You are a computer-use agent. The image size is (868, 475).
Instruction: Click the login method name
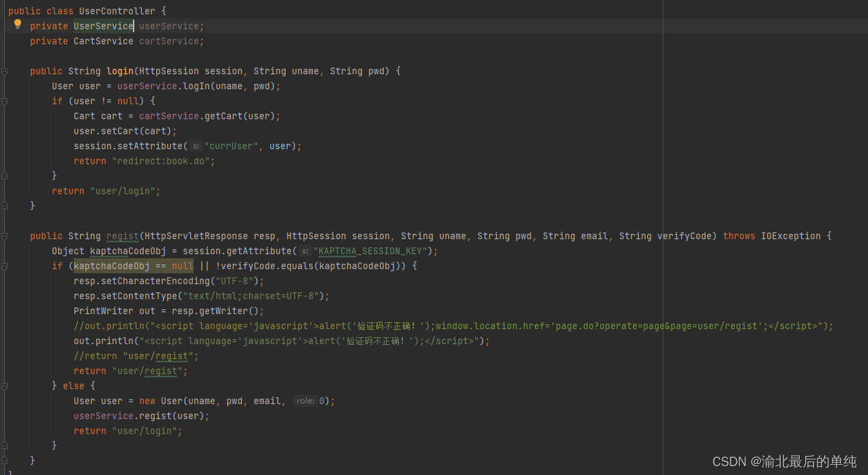pos(120,71)
